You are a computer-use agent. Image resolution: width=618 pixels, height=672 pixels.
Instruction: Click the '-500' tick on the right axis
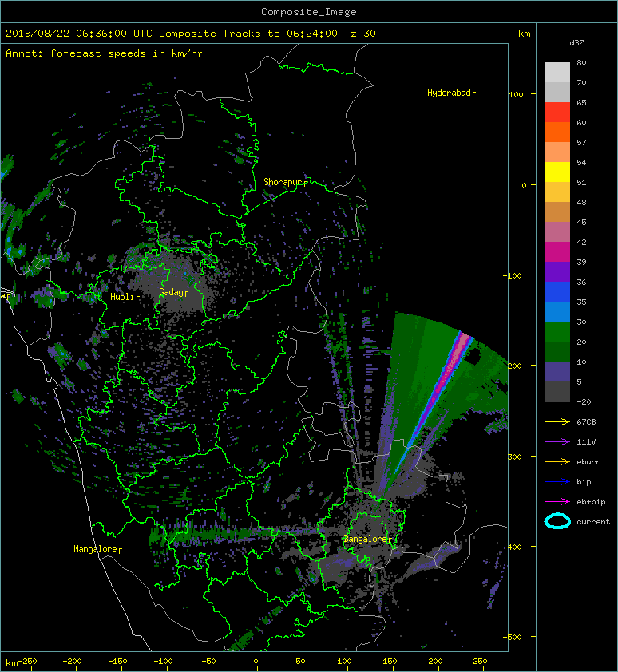tap(512, 638)
